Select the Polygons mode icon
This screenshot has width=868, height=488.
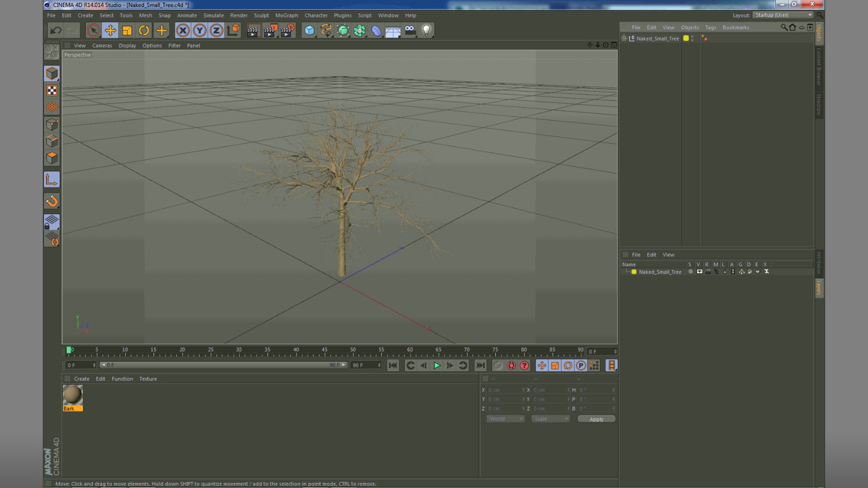click(x=52, y=158)
